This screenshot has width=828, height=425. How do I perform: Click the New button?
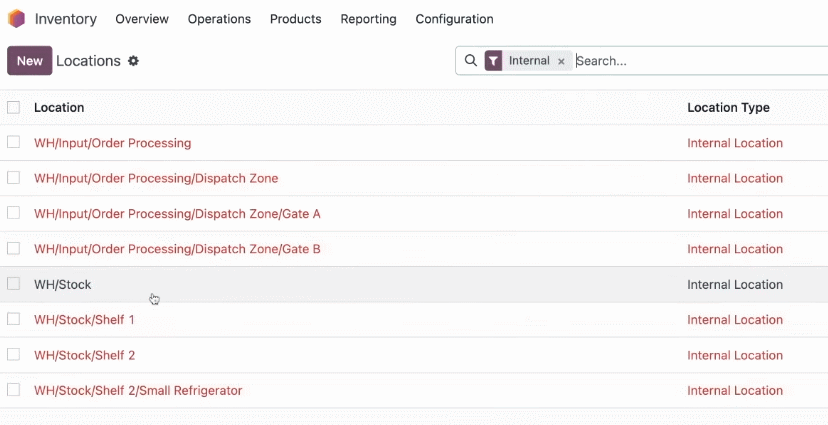pyautogui.click(x=30, y=61)
